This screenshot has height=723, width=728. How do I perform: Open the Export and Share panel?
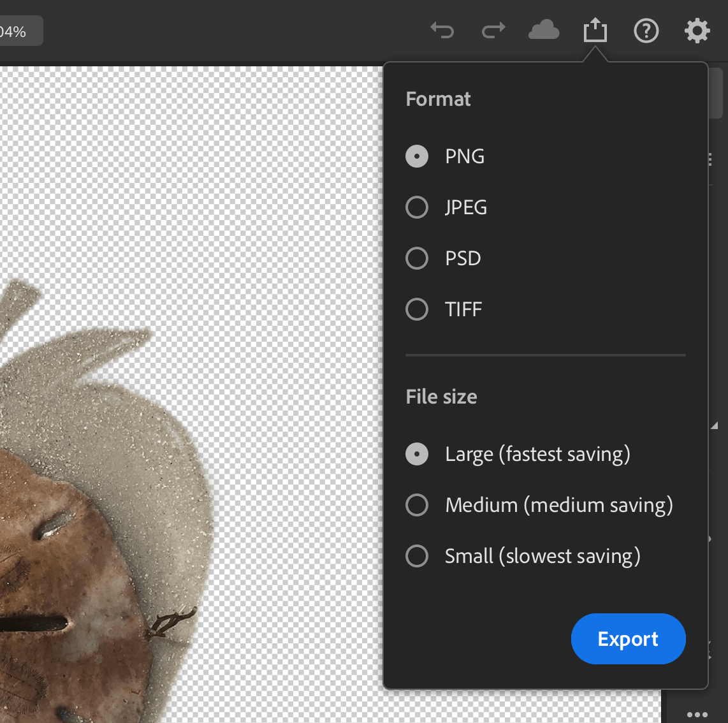click(595, 29)
